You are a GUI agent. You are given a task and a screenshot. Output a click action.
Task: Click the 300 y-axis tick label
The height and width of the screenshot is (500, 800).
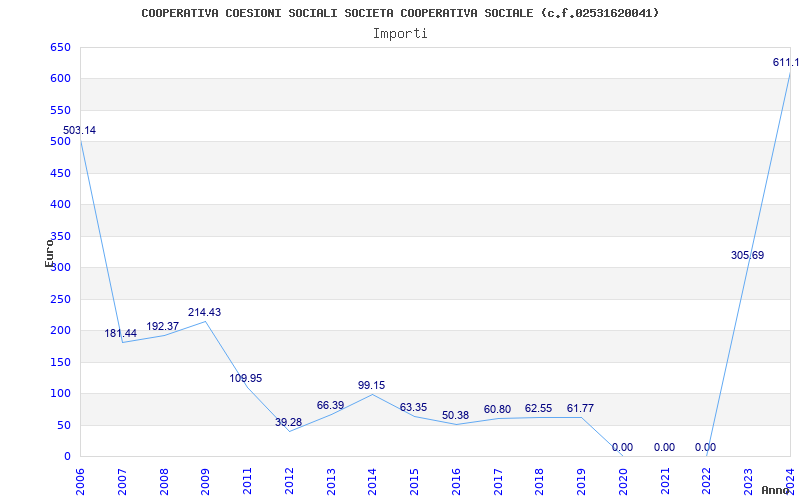pos(60,267)
